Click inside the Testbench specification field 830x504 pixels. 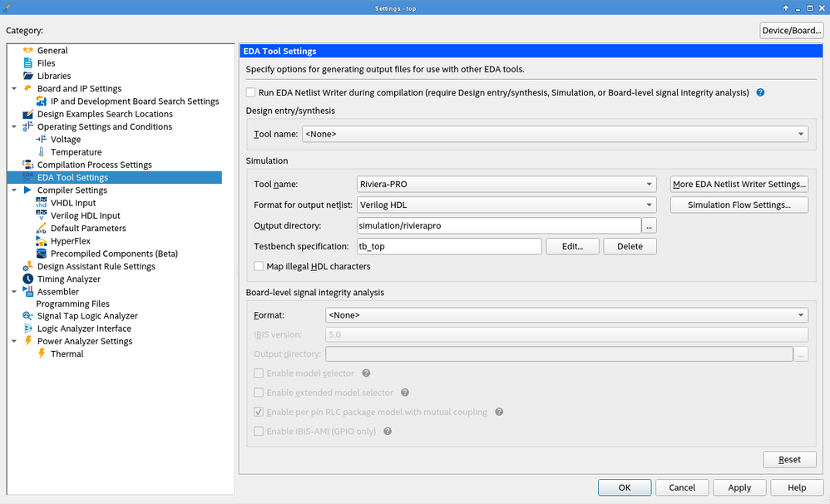tap(449, 245)
